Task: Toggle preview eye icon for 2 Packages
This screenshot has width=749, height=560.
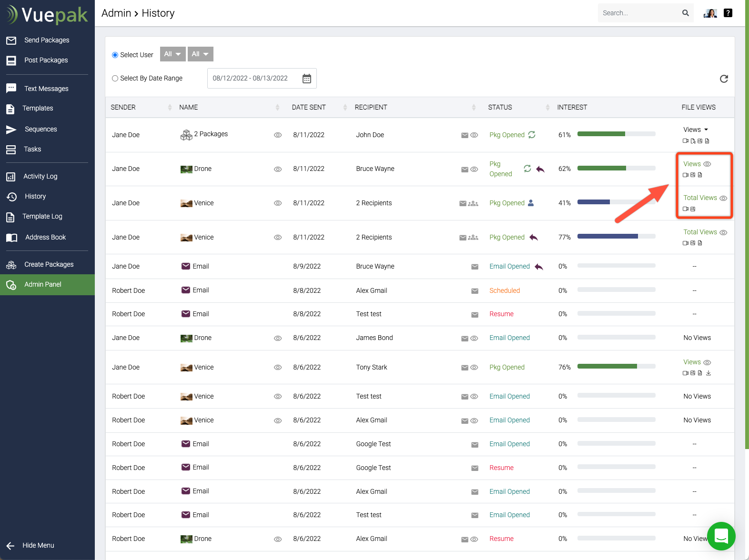Action: (x=278, y=135)
